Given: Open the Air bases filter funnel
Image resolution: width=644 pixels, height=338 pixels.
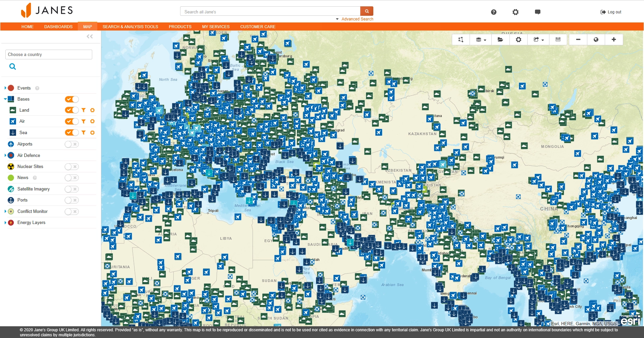Looking at the screenshot, I should coord(84,121).
